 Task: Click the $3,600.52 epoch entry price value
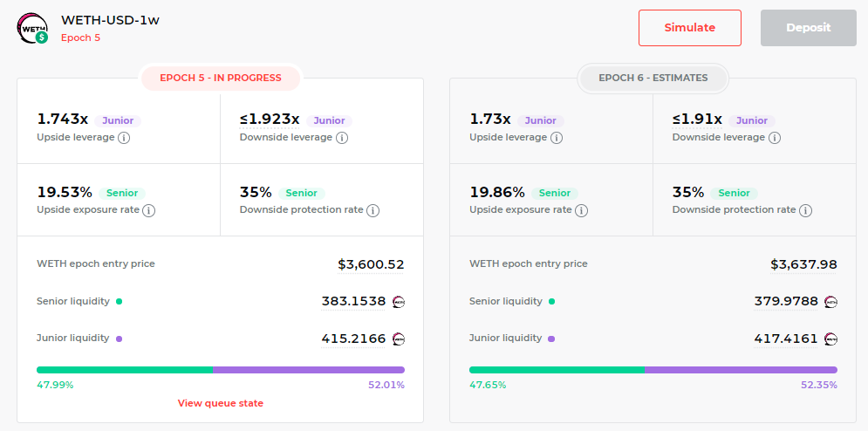[371, 265]
